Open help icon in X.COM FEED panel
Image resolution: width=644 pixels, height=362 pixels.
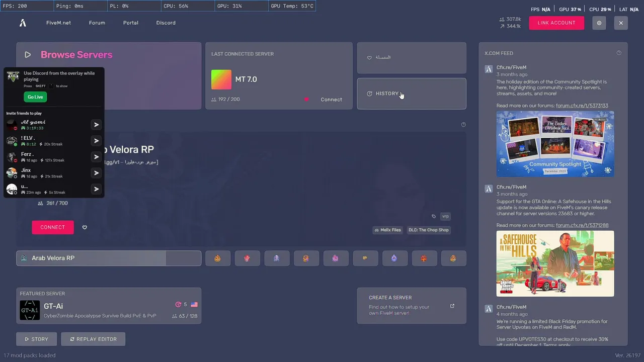click(x=619, y=53)
